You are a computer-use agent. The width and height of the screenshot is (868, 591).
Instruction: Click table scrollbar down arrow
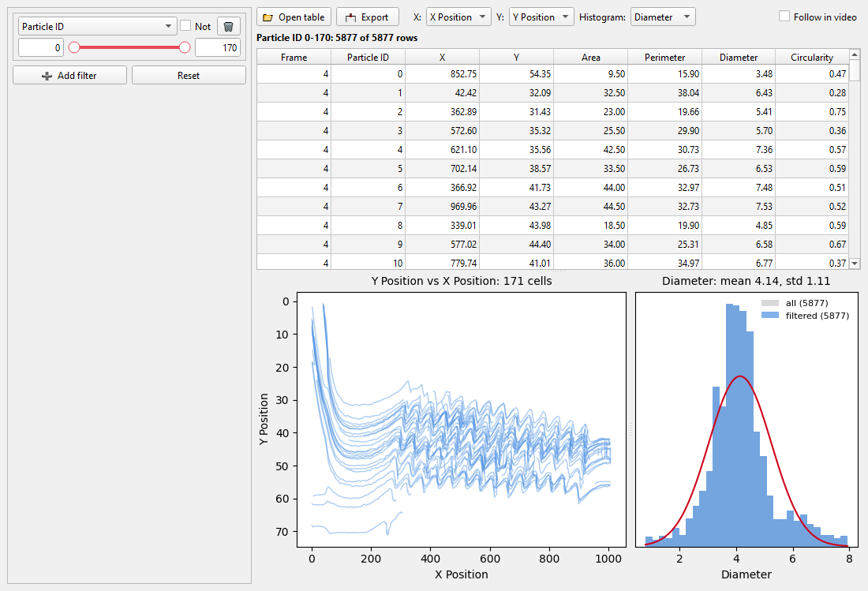point(854,264)
